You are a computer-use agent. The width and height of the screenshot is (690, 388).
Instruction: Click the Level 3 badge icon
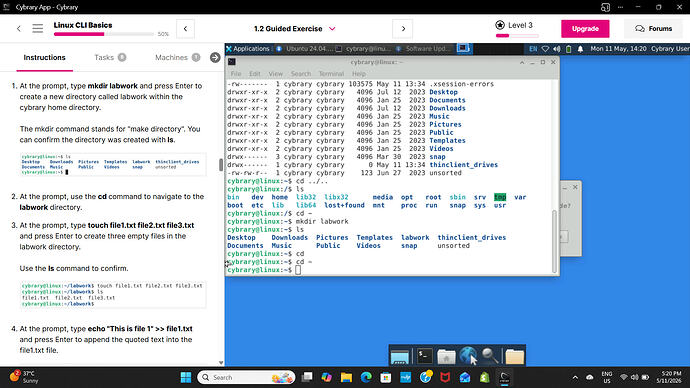pyautogui.click(x=500, y=25)
